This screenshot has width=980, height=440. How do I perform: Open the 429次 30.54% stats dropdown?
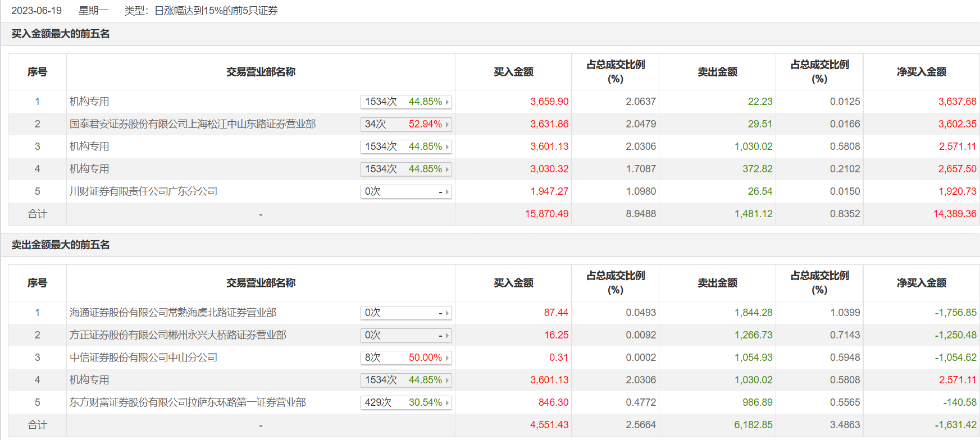[405, 403]
